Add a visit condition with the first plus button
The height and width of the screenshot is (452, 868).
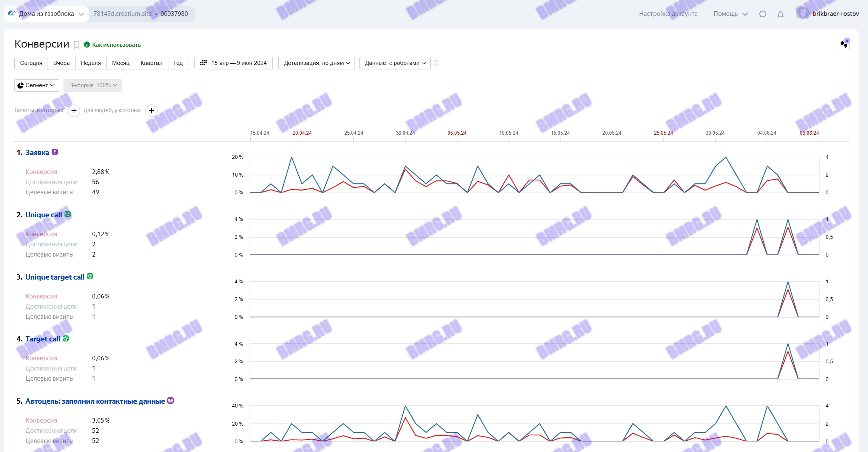tap(74, 111)
